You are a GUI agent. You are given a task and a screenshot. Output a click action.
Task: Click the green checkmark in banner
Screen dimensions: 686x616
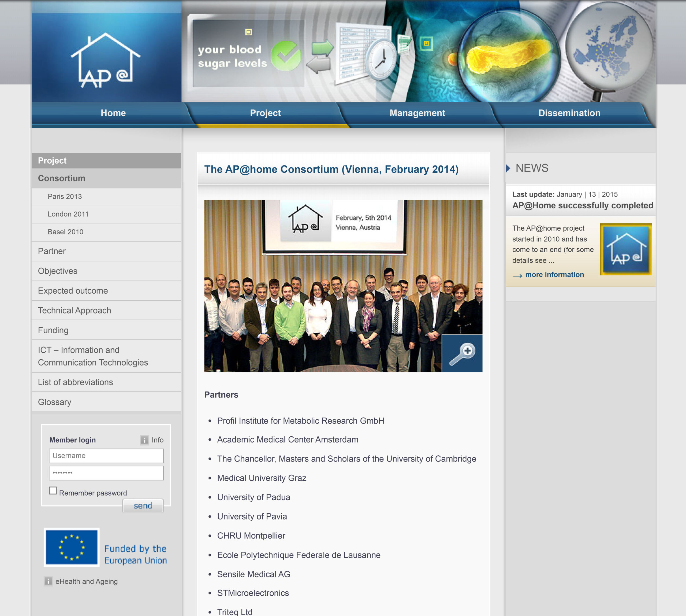point(286,56)
